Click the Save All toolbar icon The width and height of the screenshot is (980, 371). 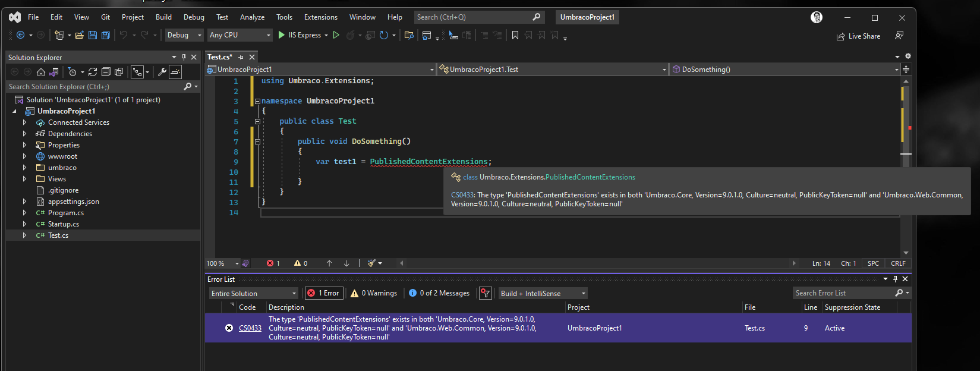point(106,35)
